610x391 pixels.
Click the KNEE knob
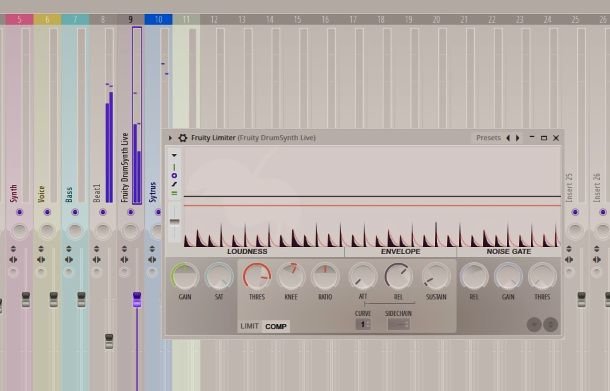point(291,276)
